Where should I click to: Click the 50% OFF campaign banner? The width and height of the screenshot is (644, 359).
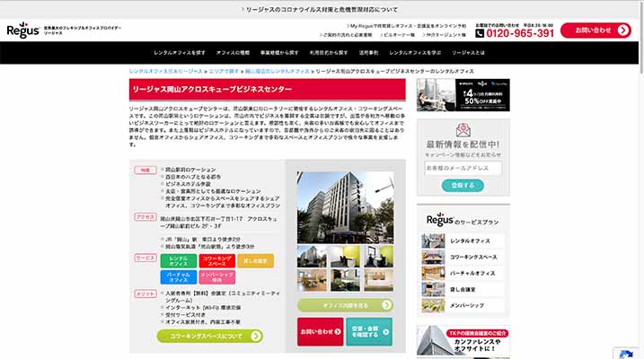[x=463, y=95]
